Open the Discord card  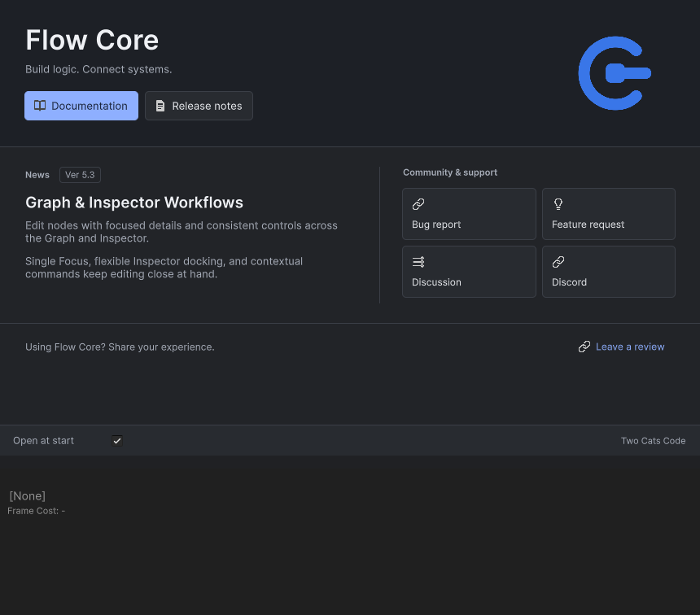(609, 272)
